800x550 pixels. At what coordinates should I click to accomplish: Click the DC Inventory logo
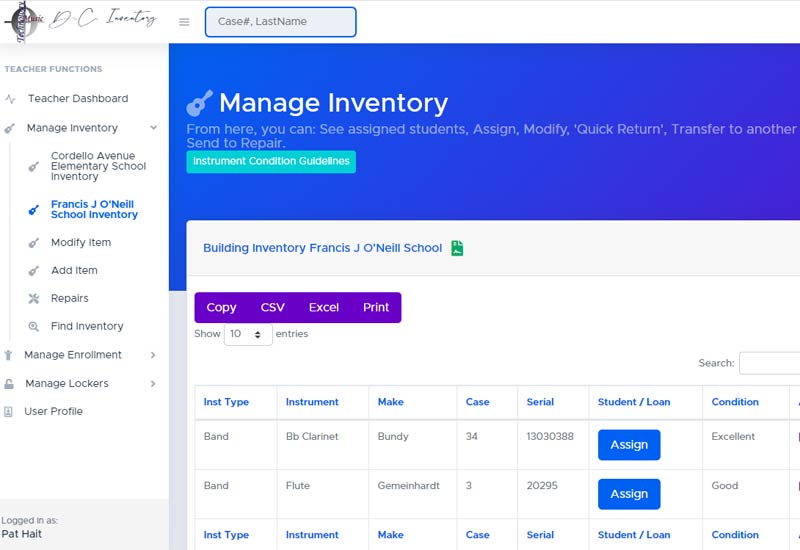81,21
